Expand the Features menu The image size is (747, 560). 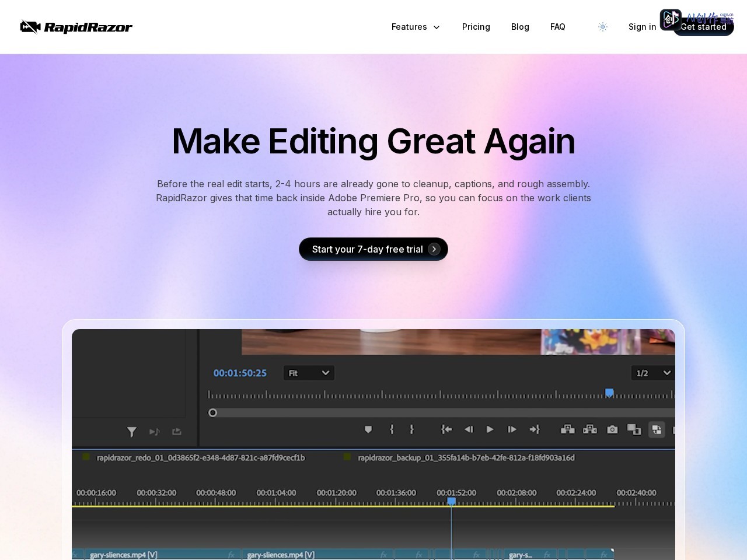(416, 27)
